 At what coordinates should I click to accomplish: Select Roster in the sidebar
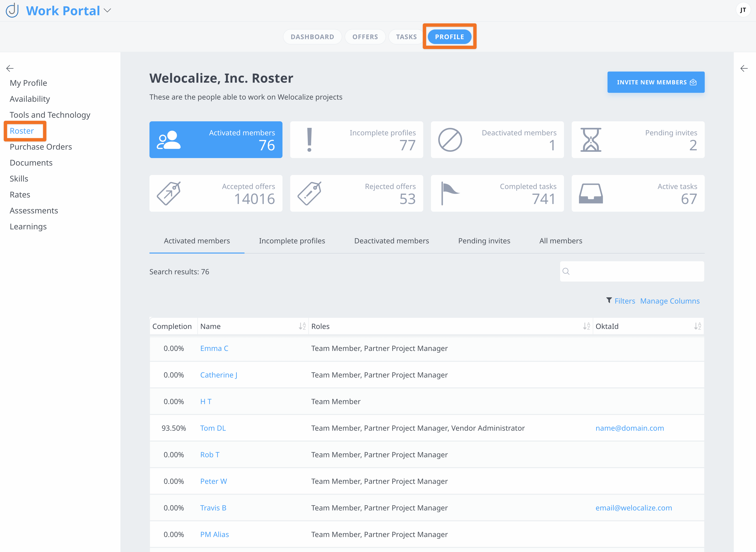coord(22,131)
